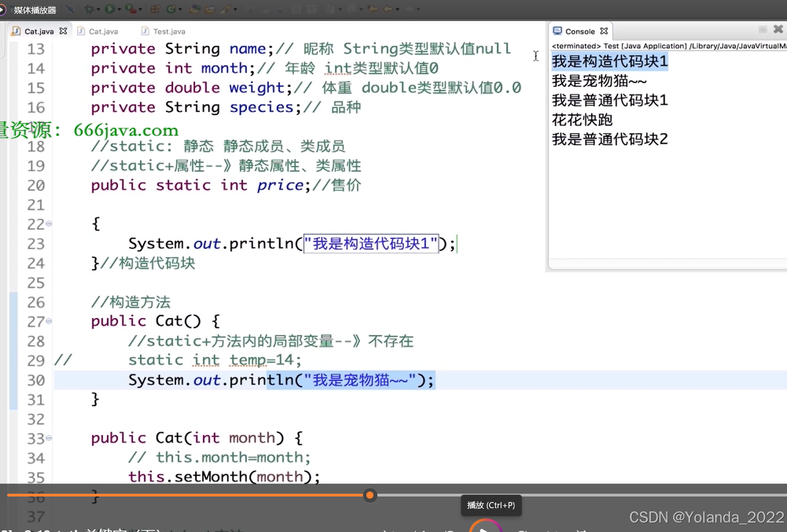Click console line 我是普通代码块2
The image size is (787, 532).
point(609,139)
